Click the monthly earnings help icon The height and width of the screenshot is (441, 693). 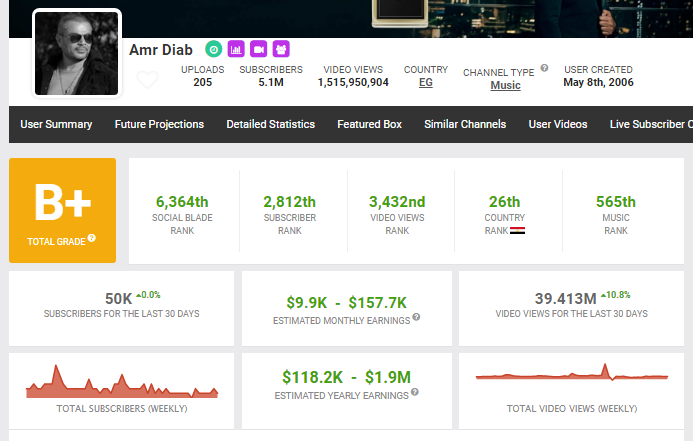click(x=416, y=317)
